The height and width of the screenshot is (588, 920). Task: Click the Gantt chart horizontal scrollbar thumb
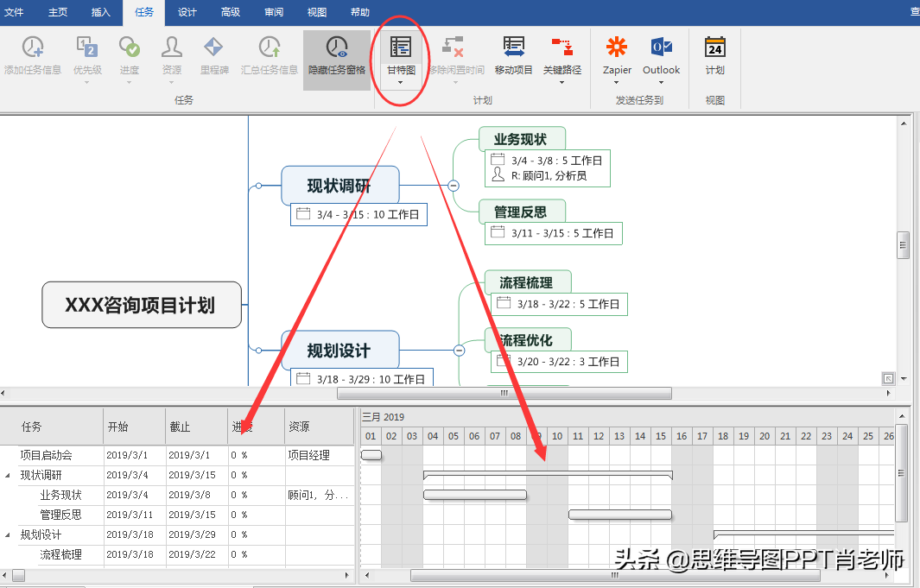(x=615, y=576)
